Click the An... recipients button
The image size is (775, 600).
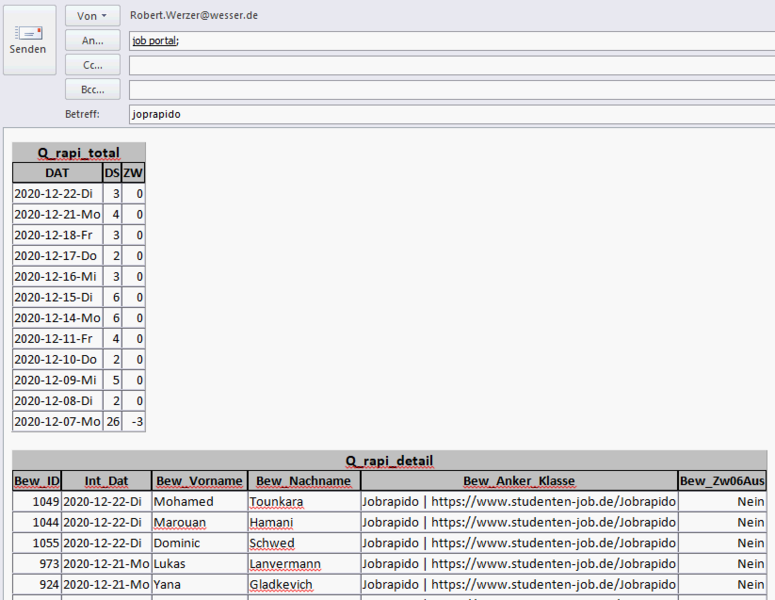92,40
